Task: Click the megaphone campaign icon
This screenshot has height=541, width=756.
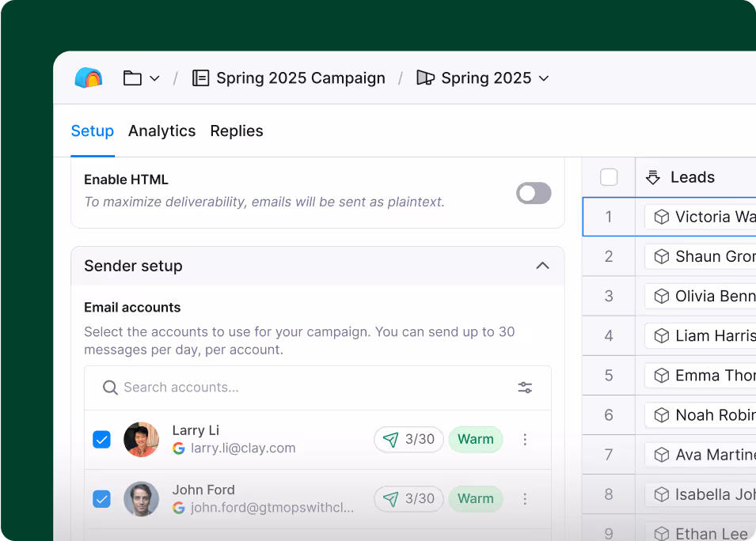Action: pos(425,78)
